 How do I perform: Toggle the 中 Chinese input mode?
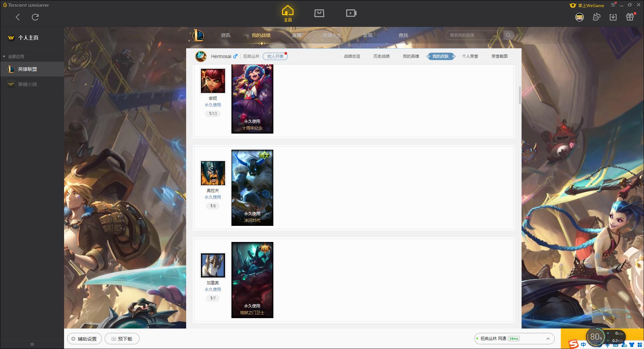(583, 345)
